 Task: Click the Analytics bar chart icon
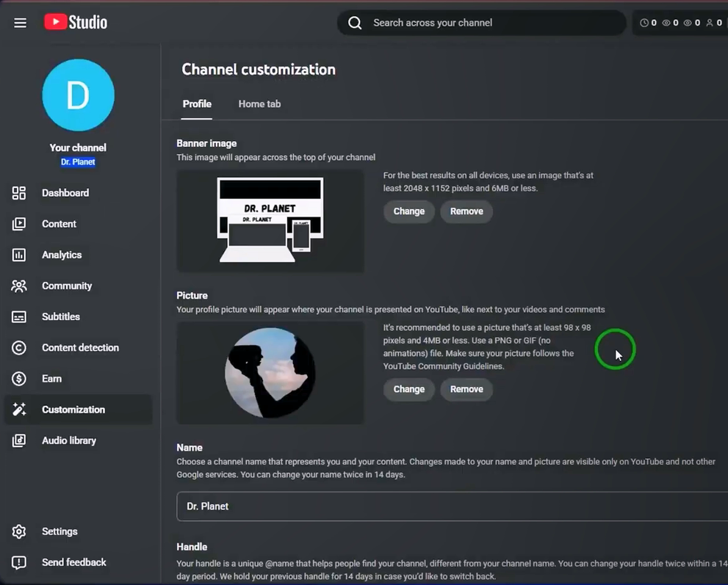(x=19, y=255)
